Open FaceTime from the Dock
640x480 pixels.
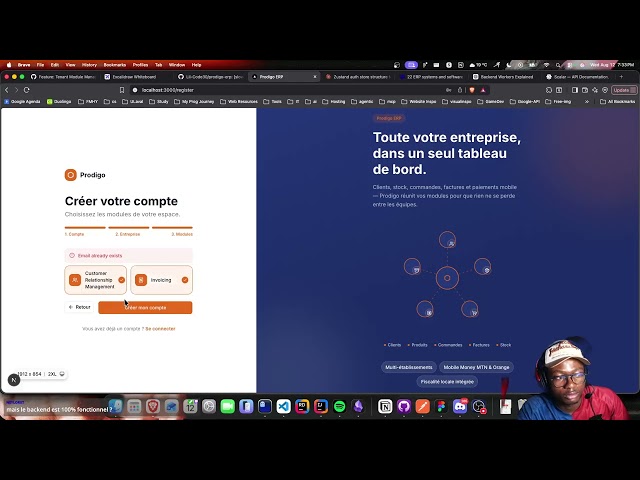tap(227, 406)
